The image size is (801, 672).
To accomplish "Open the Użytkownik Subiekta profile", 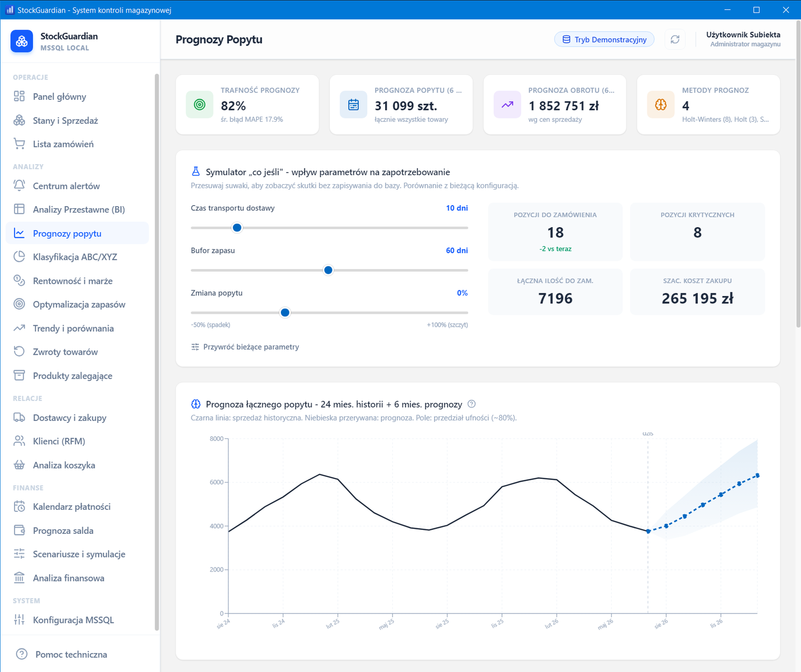I will coord(743,39).
